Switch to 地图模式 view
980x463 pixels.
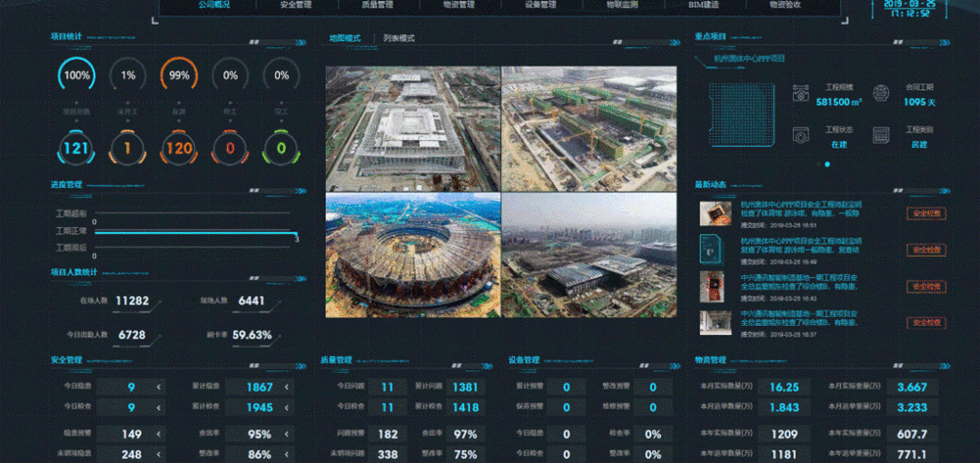click(x=344, y=39)
